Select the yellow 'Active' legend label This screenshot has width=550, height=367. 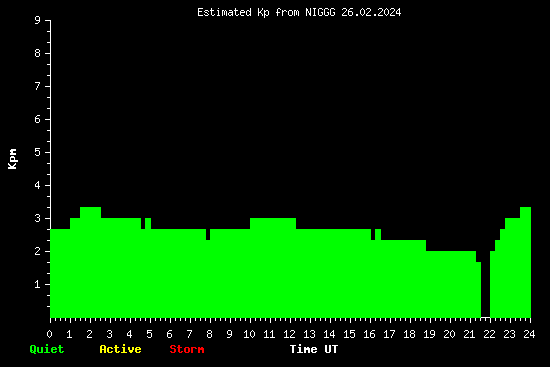(x=120, y=349)
